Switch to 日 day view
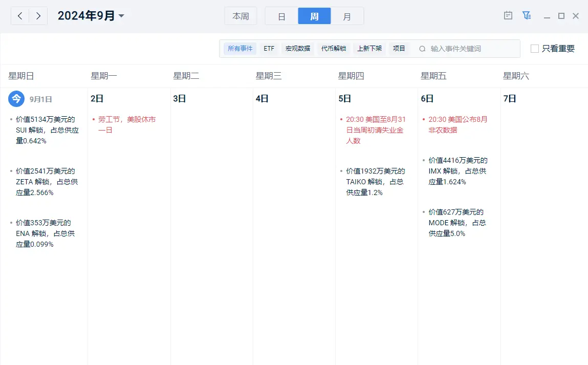Screen dimensions: 588x365 coord(281,16)
